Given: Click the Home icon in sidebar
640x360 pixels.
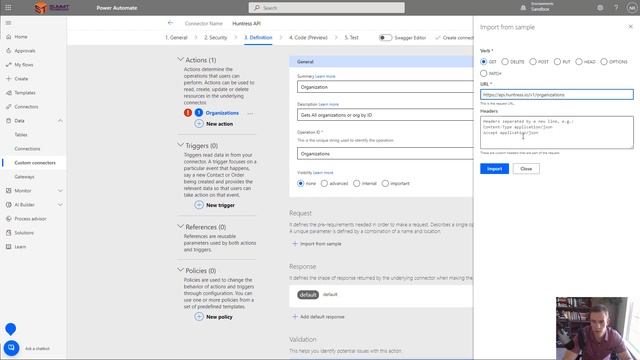Looking at the screenshot, I should pos(9,37).
